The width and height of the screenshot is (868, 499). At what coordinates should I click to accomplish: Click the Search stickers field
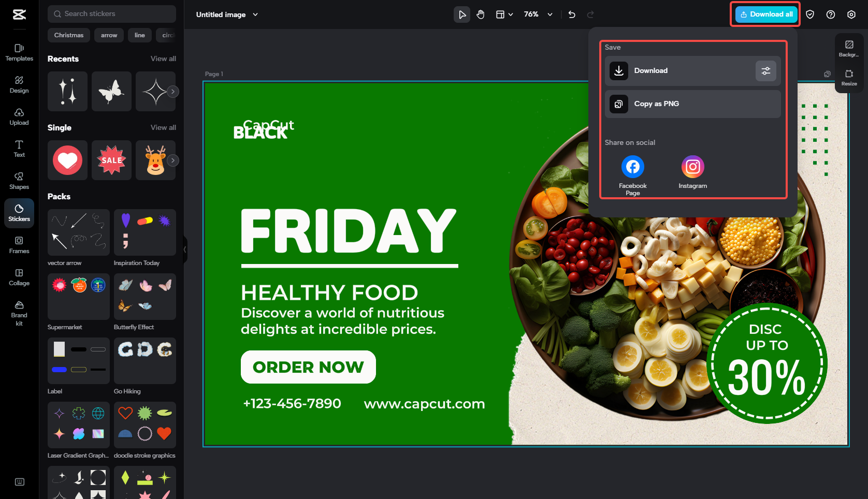(x=112, y=14)
